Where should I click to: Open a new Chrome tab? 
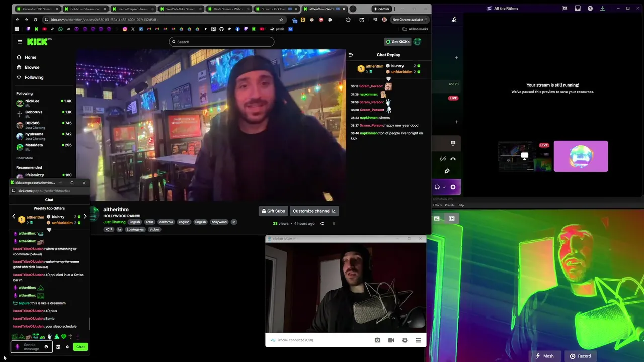click(x=353, y=9)
